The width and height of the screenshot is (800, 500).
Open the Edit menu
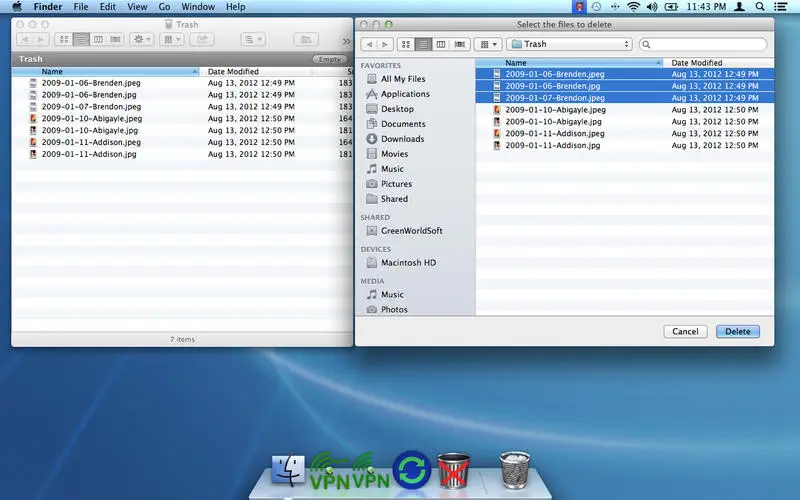pos(107,7)
